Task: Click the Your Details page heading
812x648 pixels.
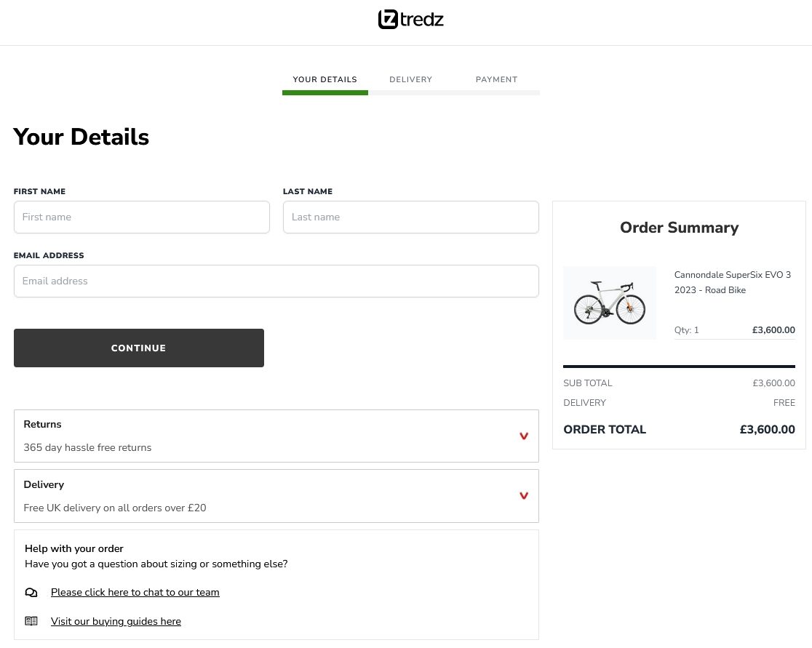Action: (x=81, y=137)
